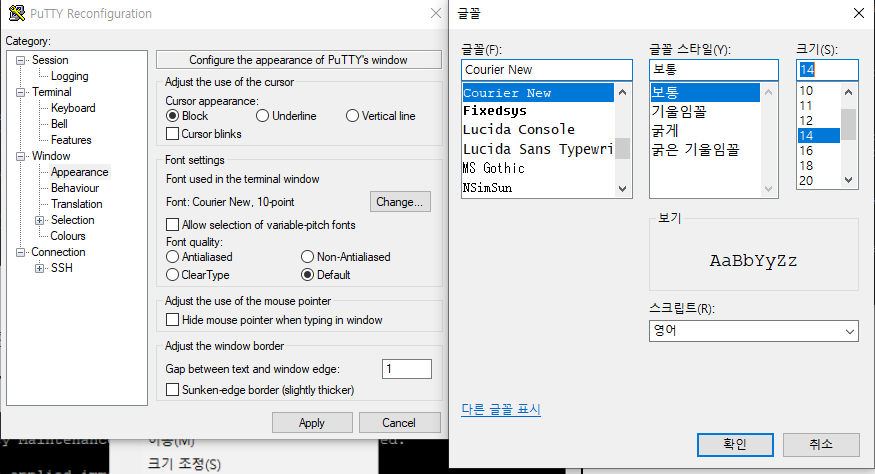This screenshot has width=875, height=474.
Task: Open the Translation category
Action: 76,204
